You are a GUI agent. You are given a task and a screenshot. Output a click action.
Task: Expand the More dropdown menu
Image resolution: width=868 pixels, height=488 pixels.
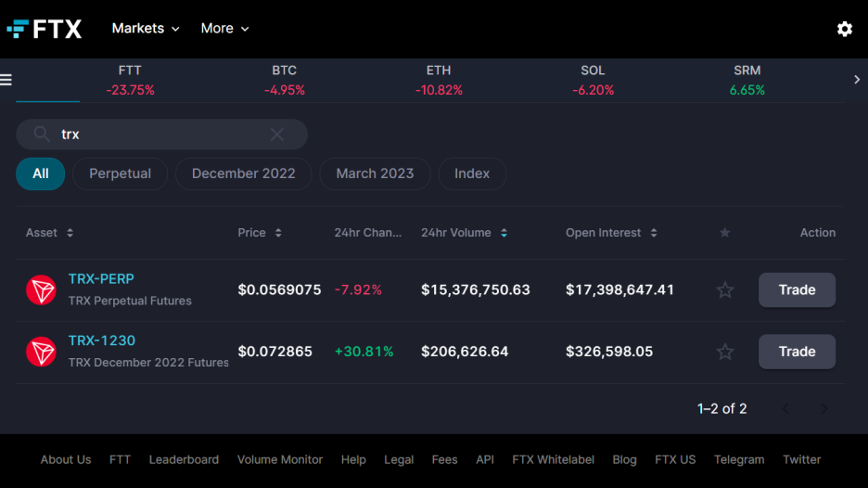point(224,28)
